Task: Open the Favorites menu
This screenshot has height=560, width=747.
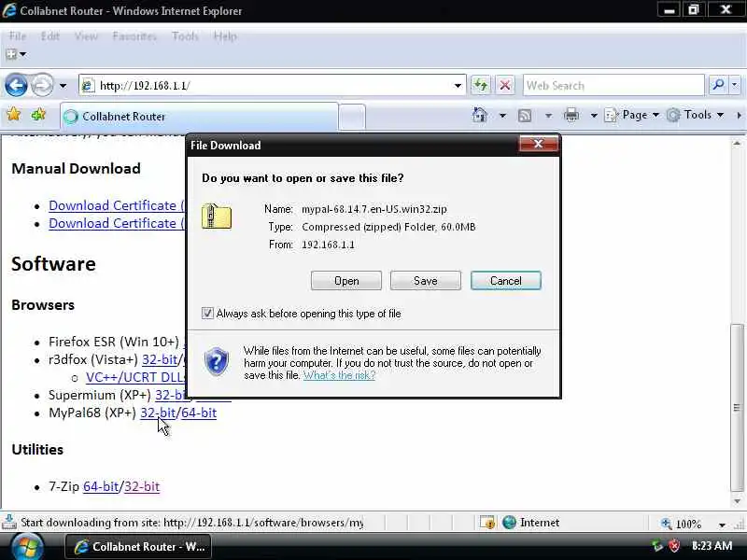Action: tap(134, 36)
